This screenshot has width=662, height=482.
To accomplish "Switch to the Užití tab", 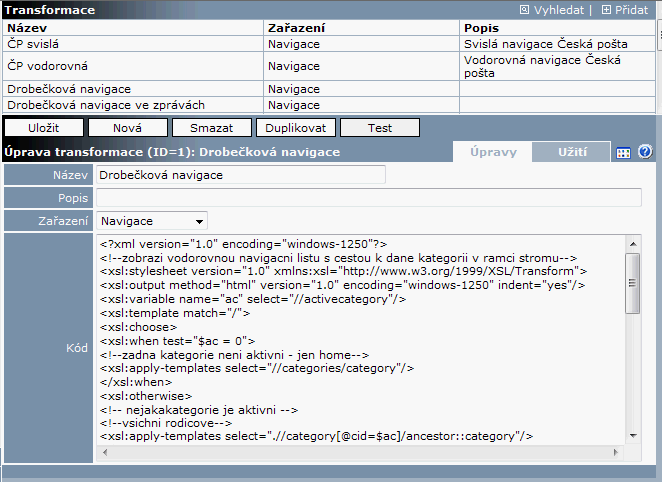I will (x=571, y=152).
